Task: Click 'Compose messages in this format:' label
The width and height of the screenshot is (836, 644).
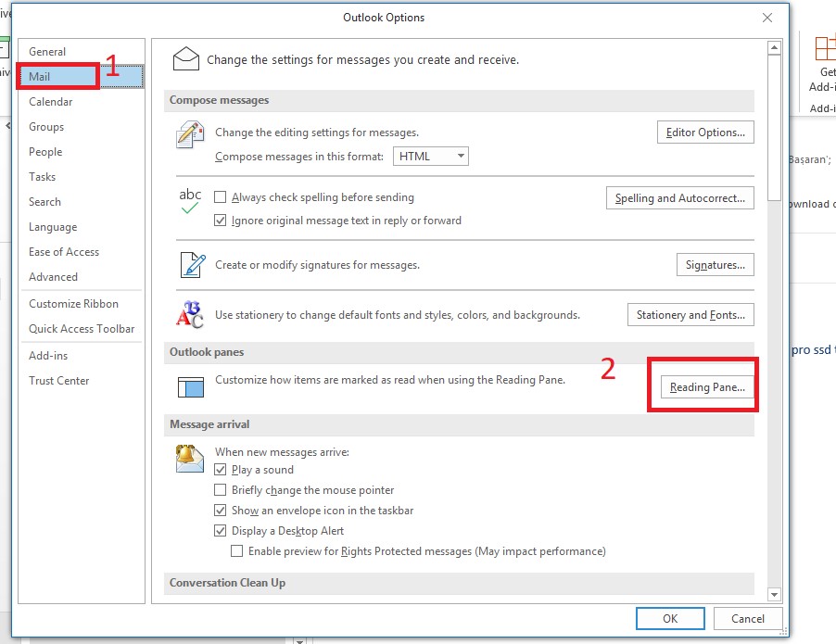Action: click(x=299, y=157)
